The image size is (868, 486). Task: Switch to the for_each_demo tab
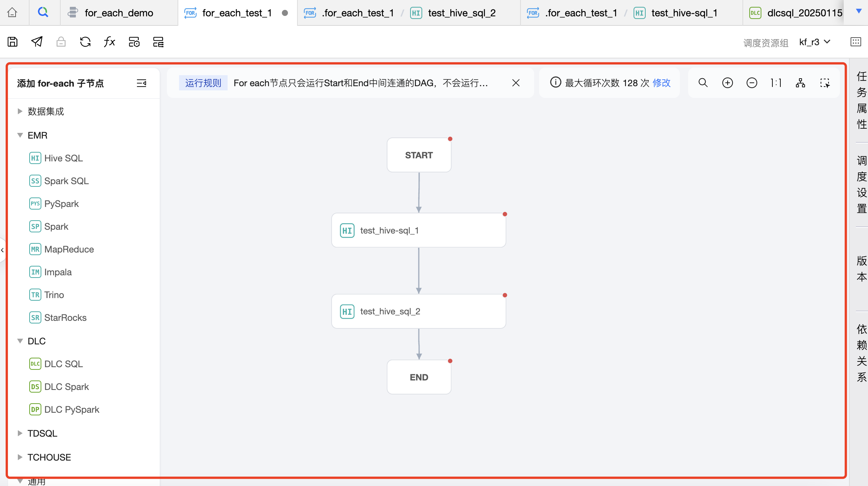118,13
